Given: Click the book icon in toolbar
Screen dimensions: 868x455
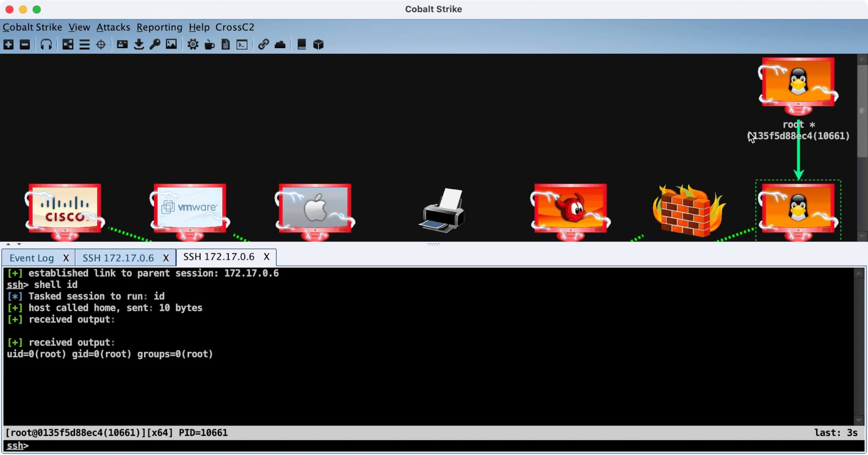Looking at the screenshot, I should point(302,45).
